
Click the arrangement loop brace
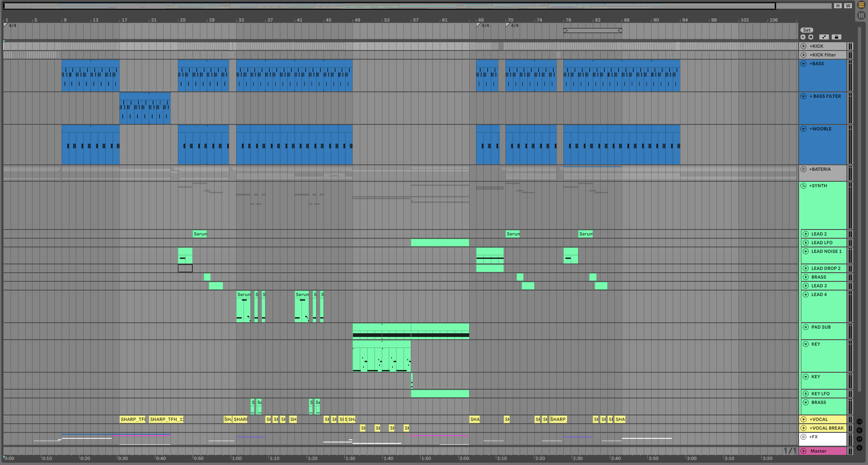click(593, 31)
